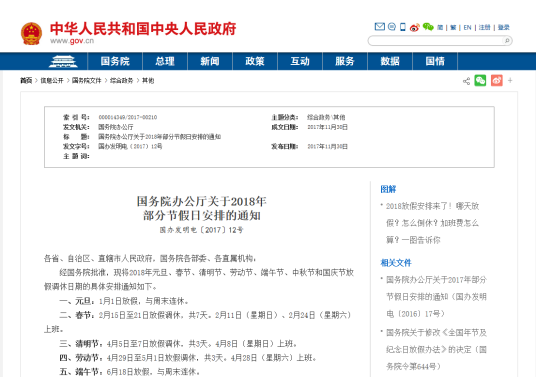This screenshot has height=377, width=536.
Task: Click the title field value in info box
Action: click(160, 137)
